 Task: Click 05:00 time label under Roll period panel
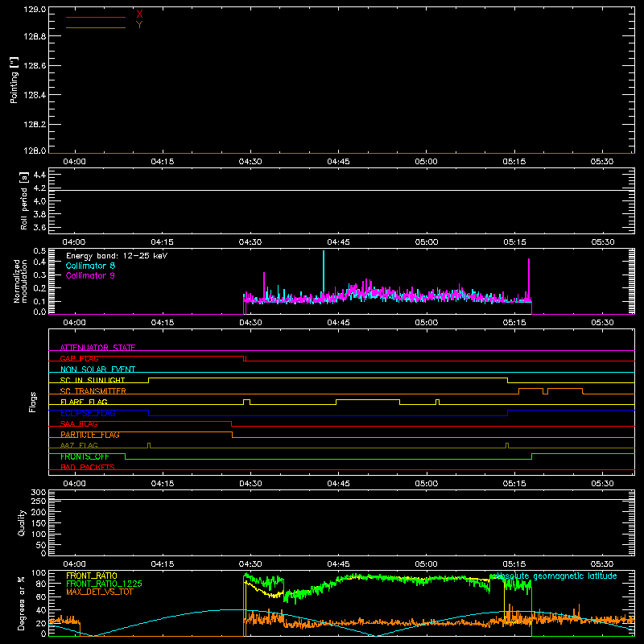coord(427,242)
